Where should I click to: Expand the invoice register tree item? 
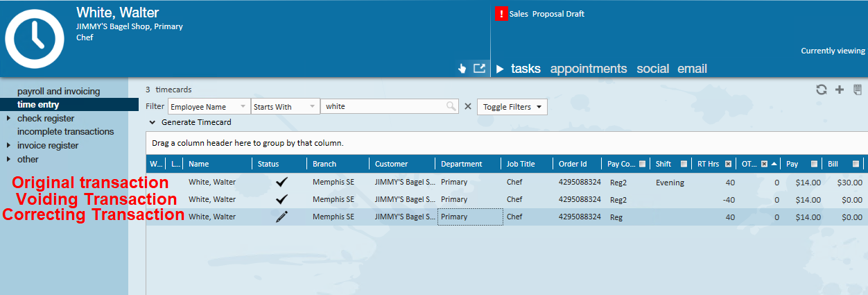[8, 145]
